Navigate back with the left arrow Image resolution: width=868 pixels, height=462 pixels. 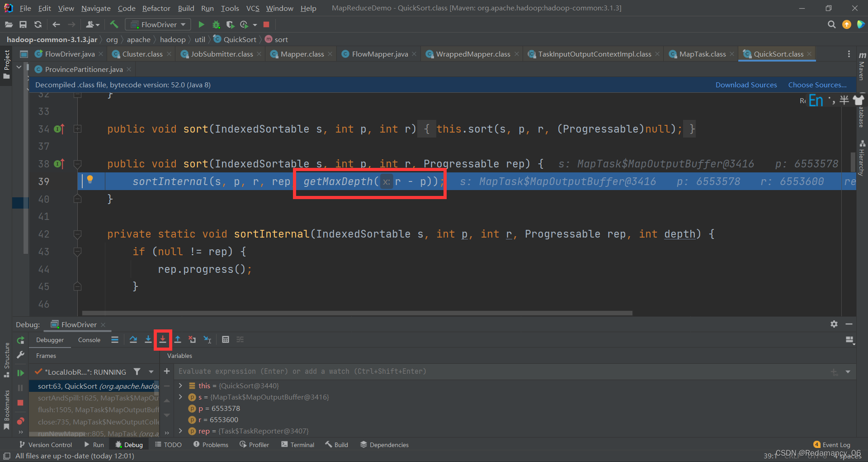point(56,24)
